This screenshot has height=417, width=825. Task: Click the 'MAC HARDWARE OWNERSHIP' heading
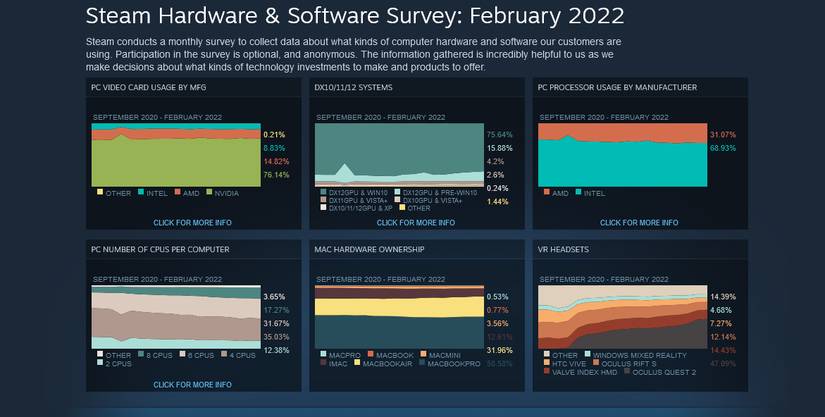[369, 249]
